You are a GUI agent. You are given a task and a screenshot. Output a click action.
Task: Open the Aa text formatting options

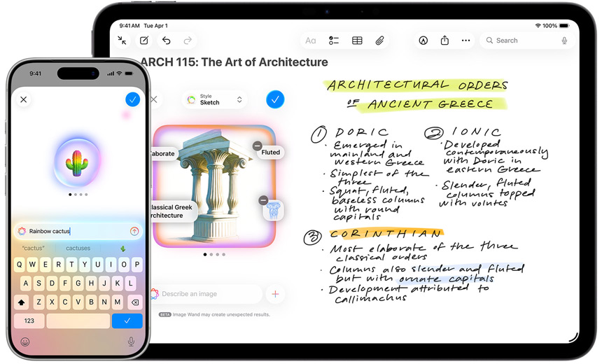(x=310, y=41)
